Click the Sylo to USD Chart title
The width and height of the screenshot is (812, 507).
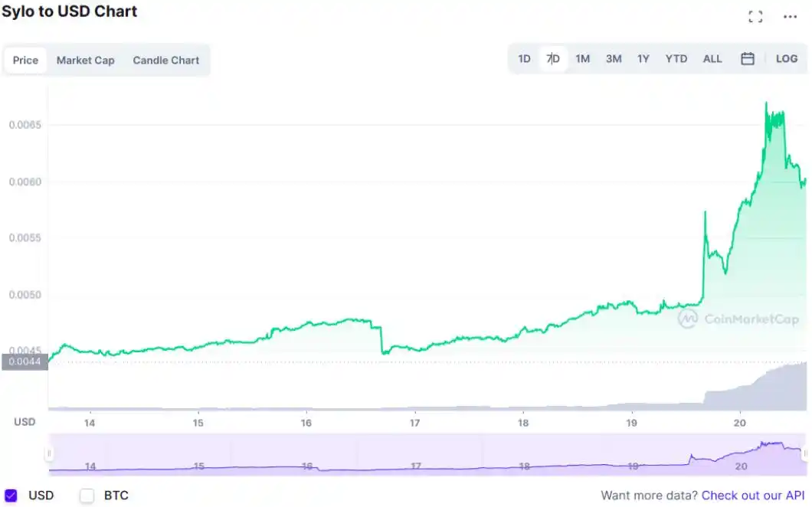click(x=70, y=11)
